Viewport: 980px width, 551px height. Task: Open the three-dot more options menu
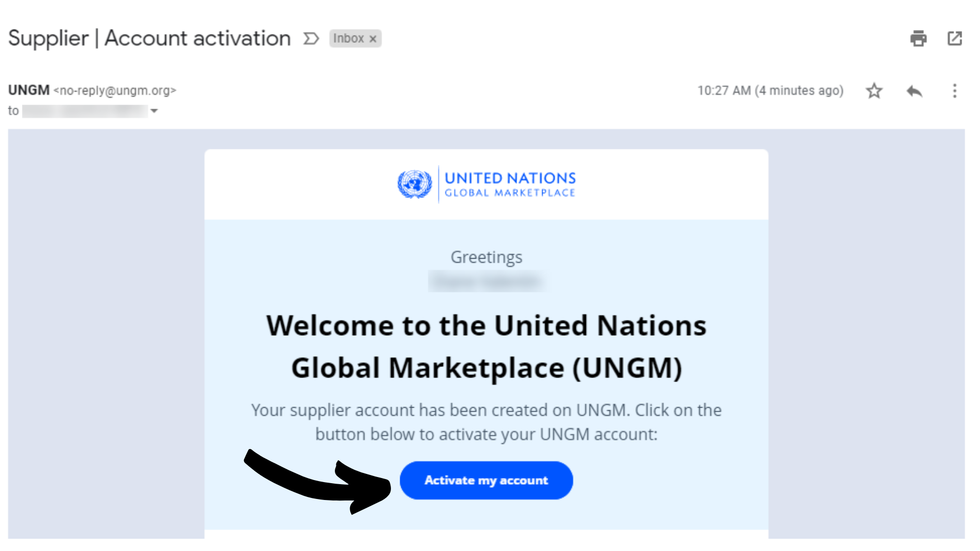click(x=954, y=91)
